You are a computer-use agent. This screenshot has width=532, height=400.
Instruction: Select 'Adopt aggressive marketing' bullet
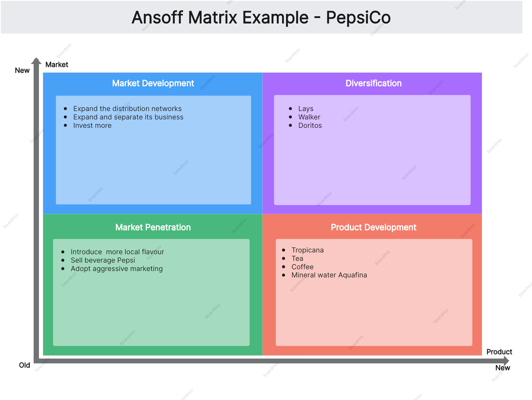pos(117,269)
